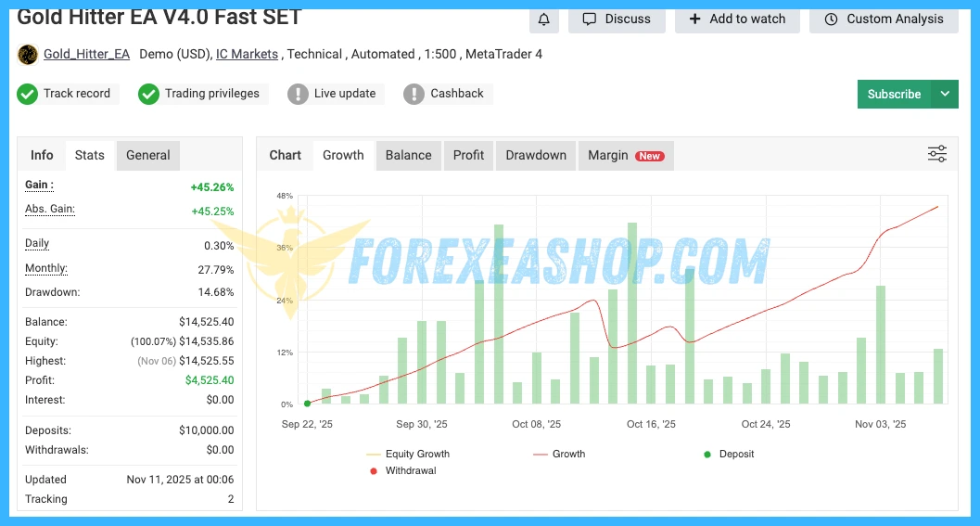The width and height of the screenshot is (980, 526).
Task: Click the Track record green checkmark
Action: coord(28,94)
